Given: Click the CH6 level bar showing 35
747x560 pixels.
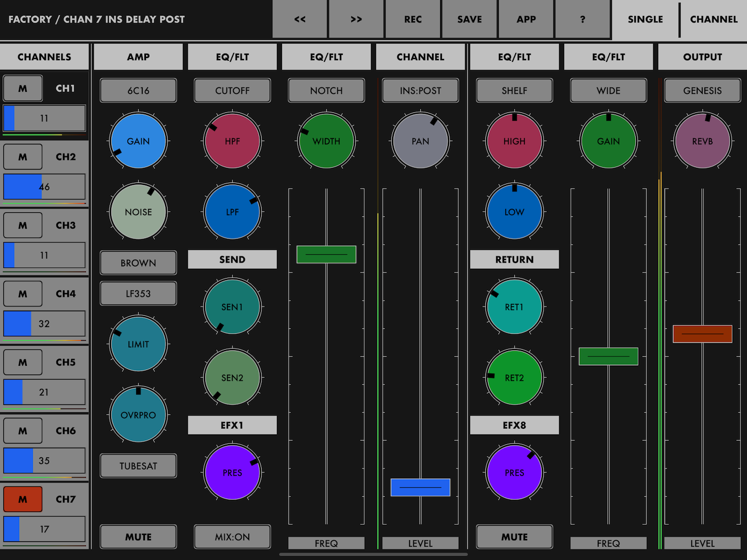Looking at the screenshot, I should click(x=44, y=460).
